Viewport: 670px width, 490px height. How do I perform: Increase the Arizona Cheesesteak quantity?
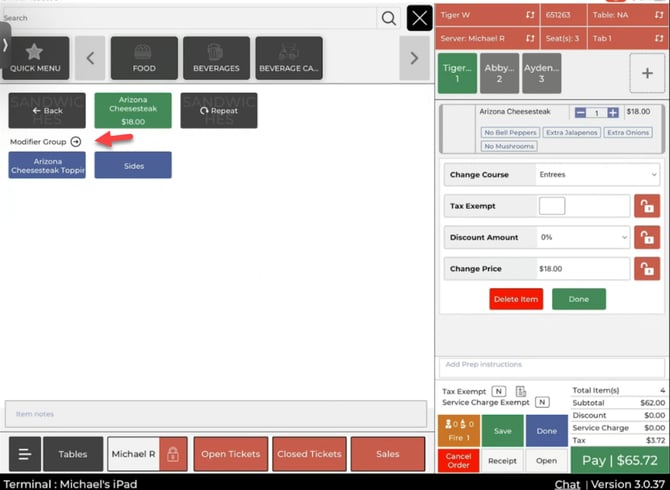[613, 113]
